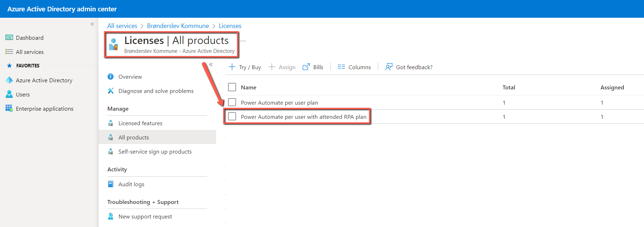Click the Bills external link icon
Image resolution: width=644 pixels, height=227 pixels.
[x=306, y=67]
